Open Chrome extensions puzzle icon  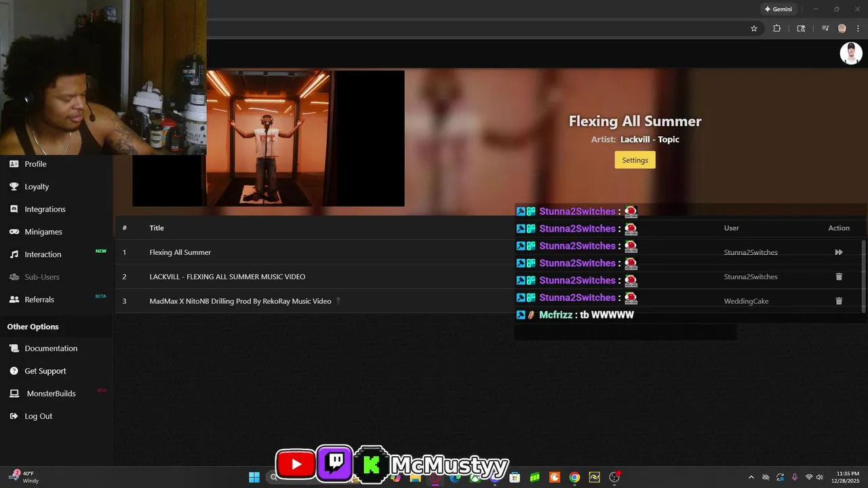click(777, 28)
